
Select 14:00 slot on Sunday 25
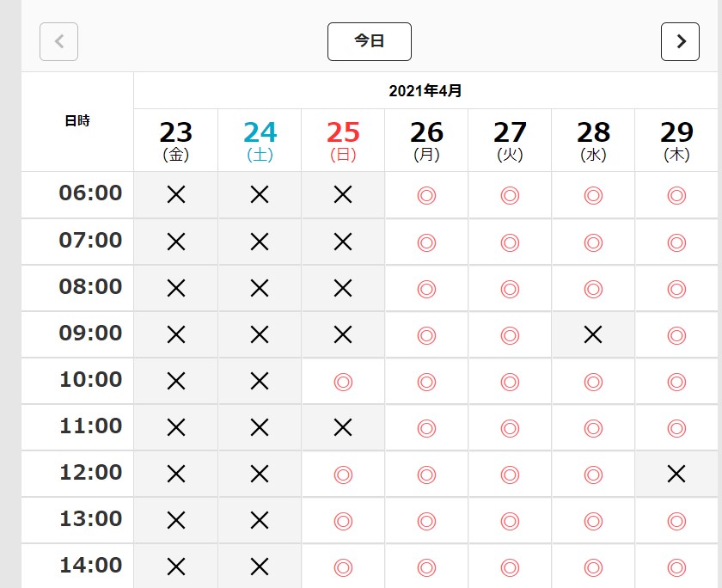pyautogui.click(x=343, y=567)
